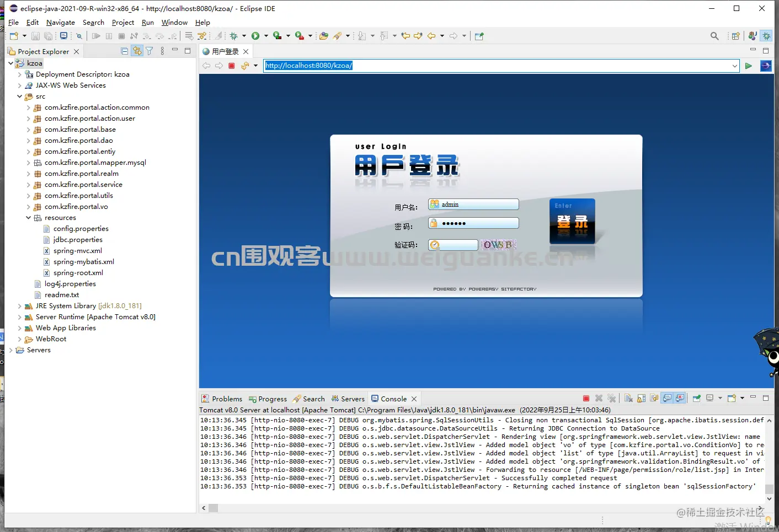Toggle Show Console on standard output
Viewport: 779px width, 532px height.
[667, 398]
